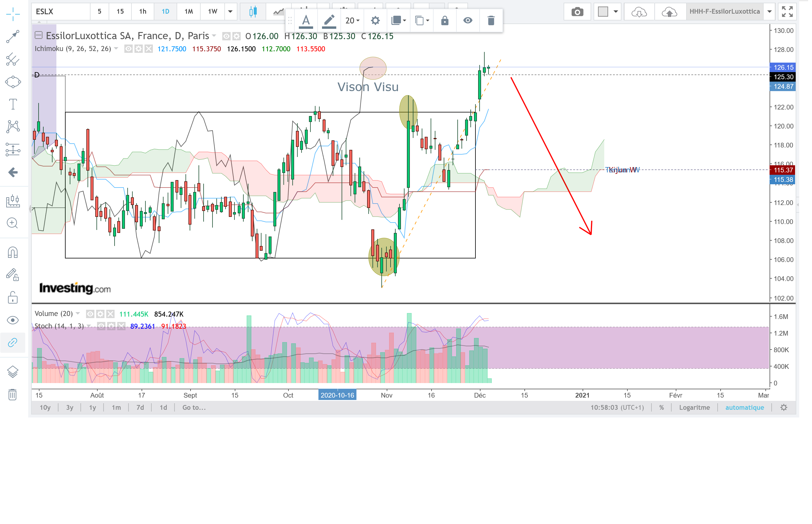Open Ichimoku indicator settings gear
This screenshot has height=524, width=812.
139,49
